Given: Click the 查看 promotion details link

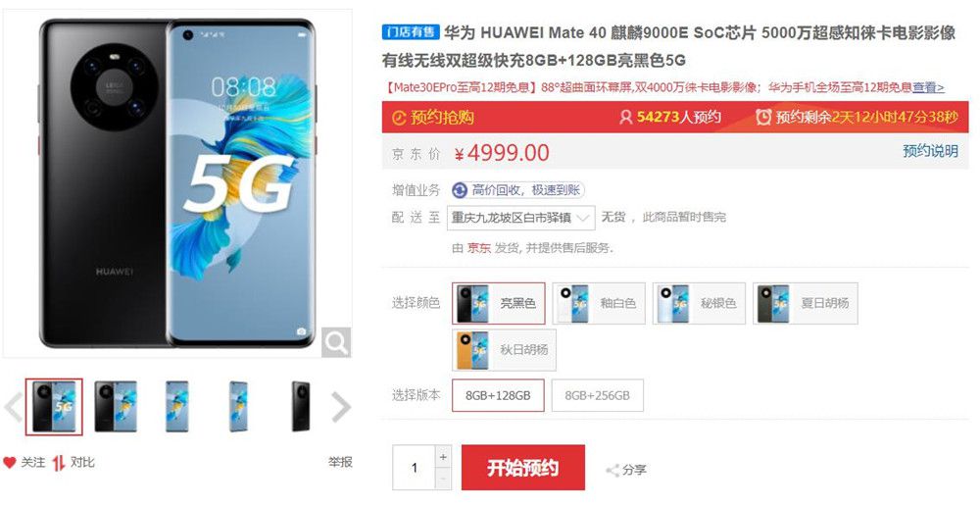Looking at the screenshot, I should coord(928,87).
